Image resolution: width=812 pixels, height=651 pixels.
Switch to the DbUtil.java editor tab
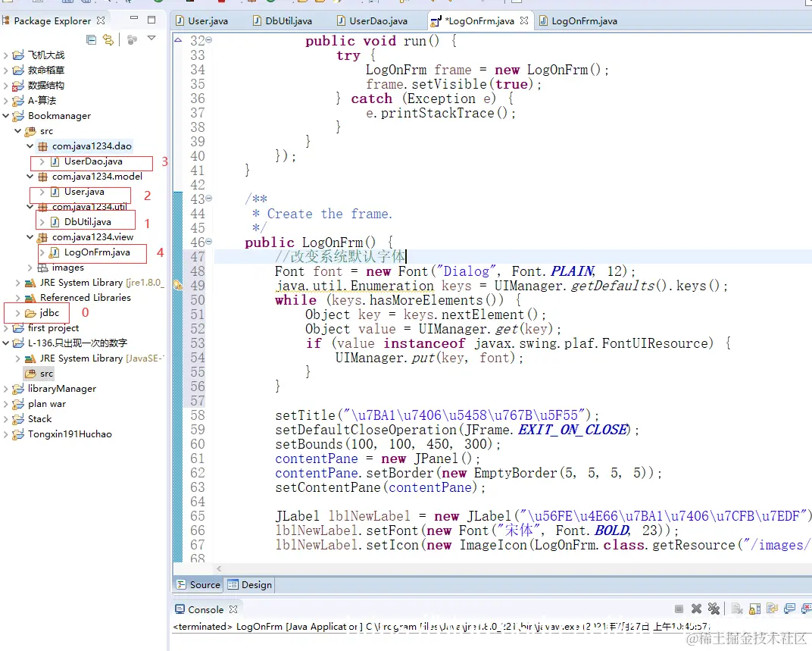[283, 20]
